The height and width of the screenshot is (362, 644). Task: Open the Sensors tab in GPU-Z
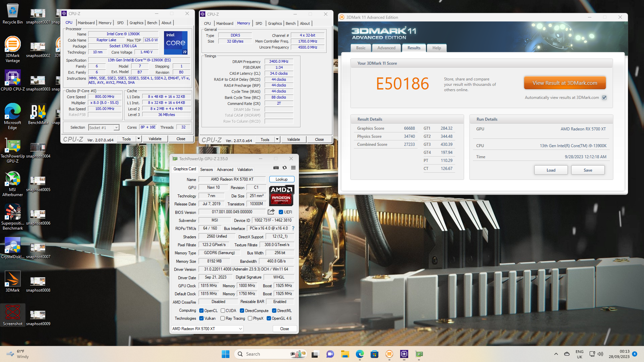[206, 170]
